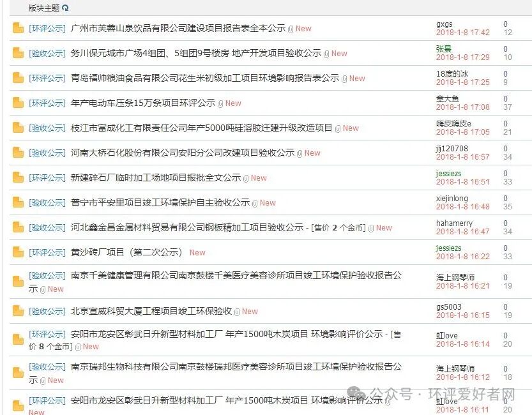532x415 pixels.
Task: Open thread 广州市芙蓉山泉饮品有限公司建设项目报告表全本公示
Action: coord(178,28)
